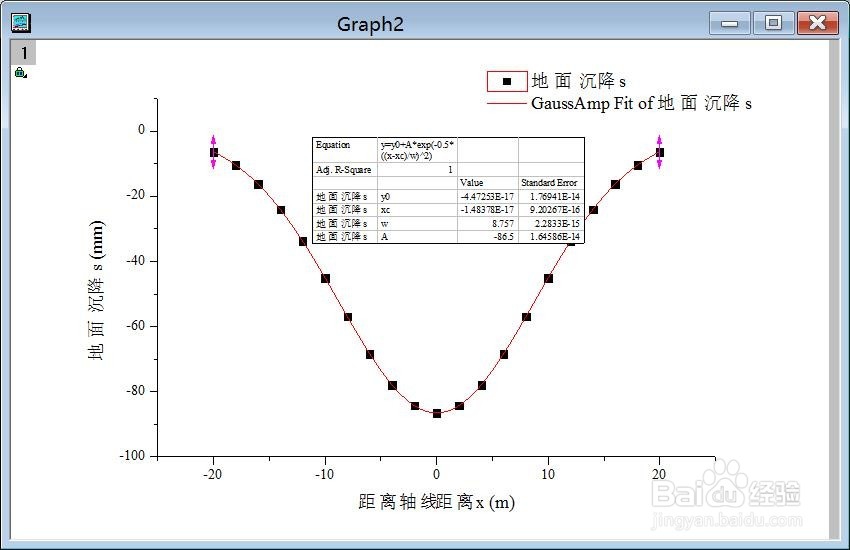Click the Graph2 title bar text
850x550 pixels.
pyautogui.click(x=370, y=24)
